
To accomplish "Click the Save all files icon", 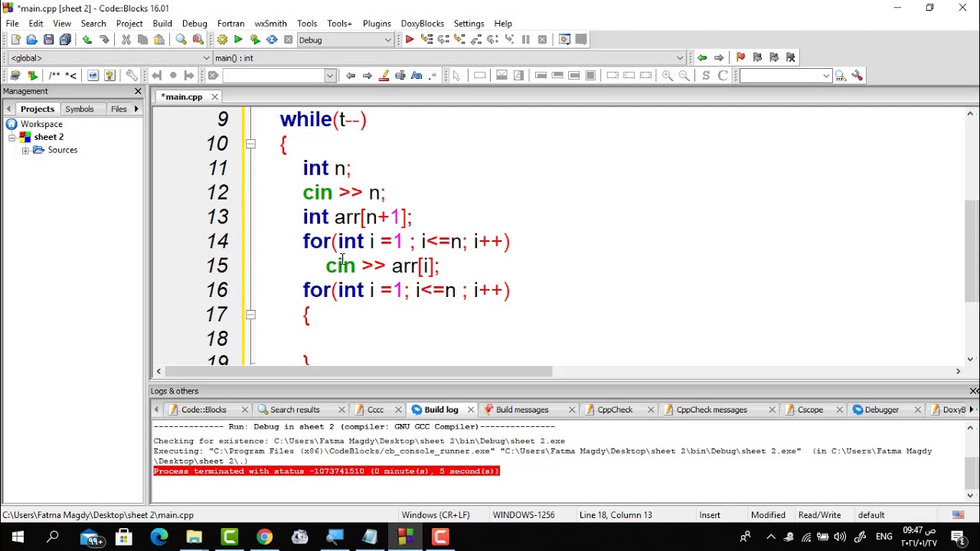I will pos(66,40).
